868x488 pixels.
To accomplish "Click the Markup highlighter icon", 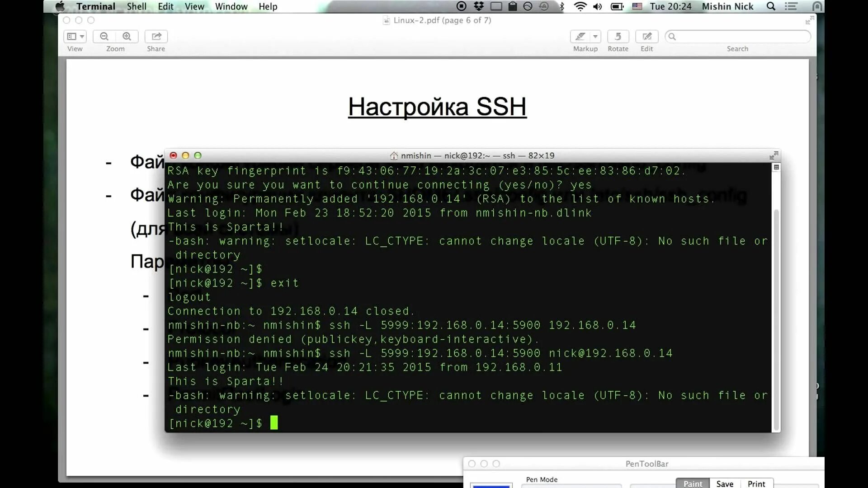I will coord(581,37).
